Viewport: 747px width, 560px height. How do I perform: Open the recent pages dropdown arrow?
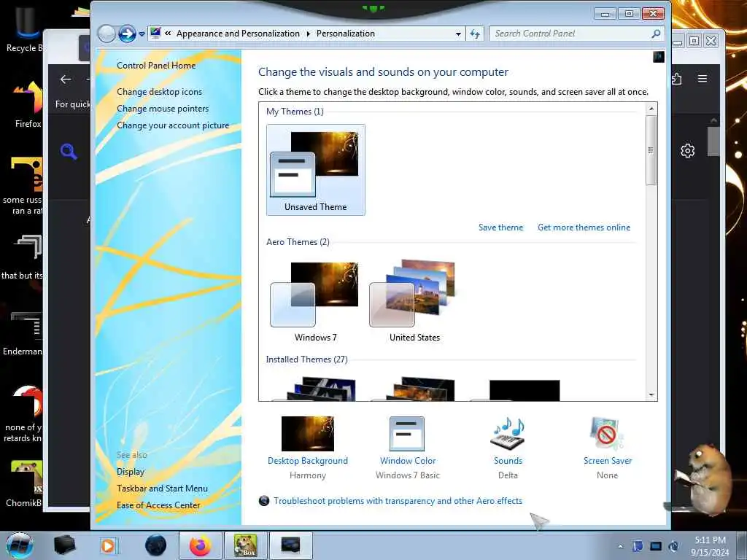click(x=142, y=34)
